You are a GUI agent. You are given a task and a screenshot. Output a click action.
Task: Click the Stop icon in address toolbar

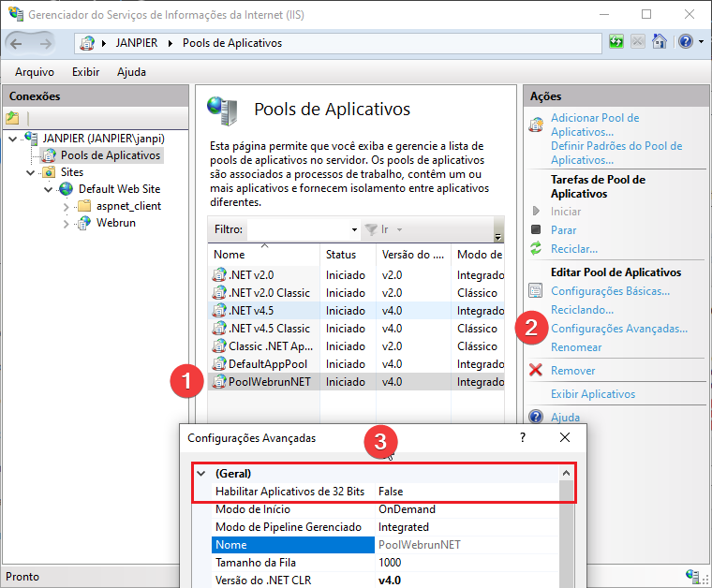638,42
